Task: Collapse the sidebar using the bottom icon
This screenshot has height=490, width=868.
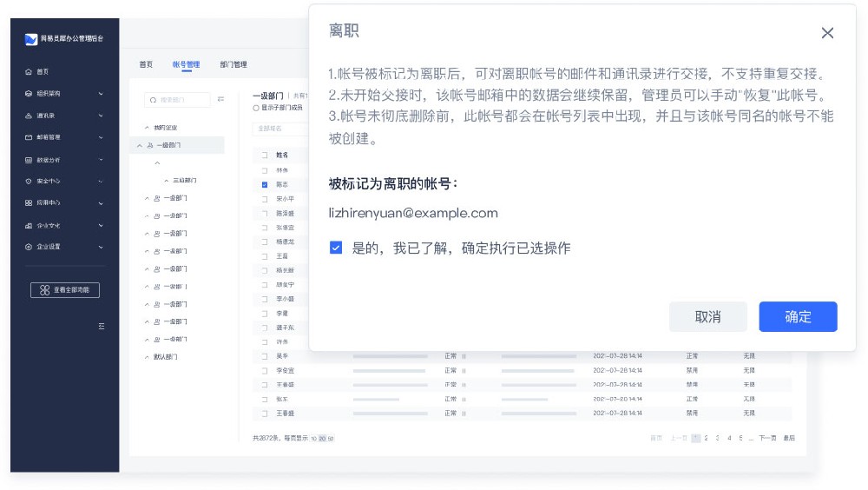Action: pyautogui.click(x=101, y=326)
